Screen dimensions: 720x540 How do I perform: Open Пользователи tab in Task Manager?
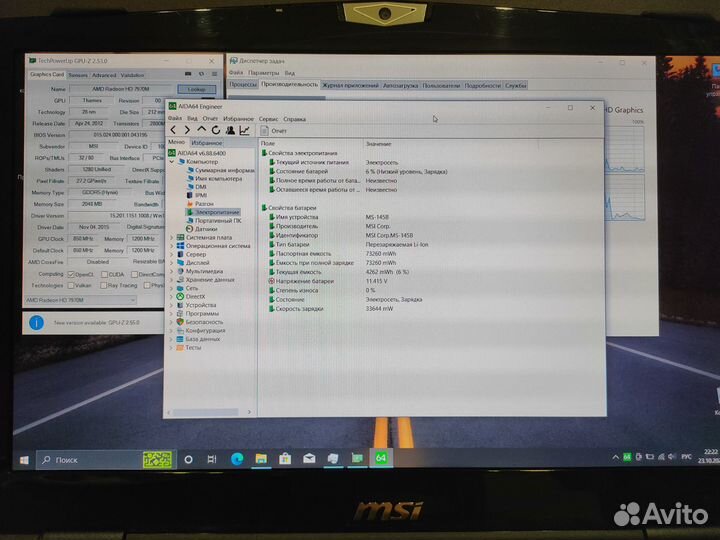(x=441, y=85)
